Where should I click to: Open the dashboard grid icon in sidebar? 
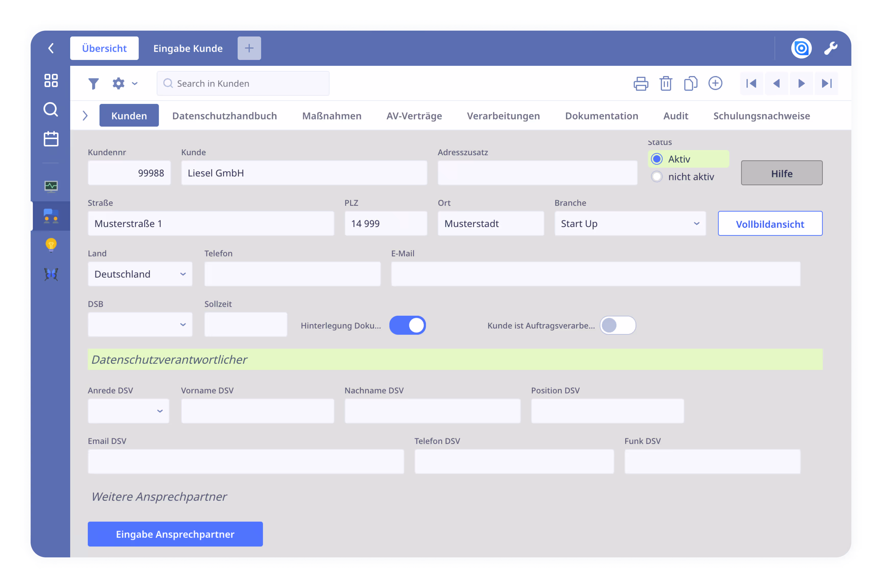[x=51, y=80]
